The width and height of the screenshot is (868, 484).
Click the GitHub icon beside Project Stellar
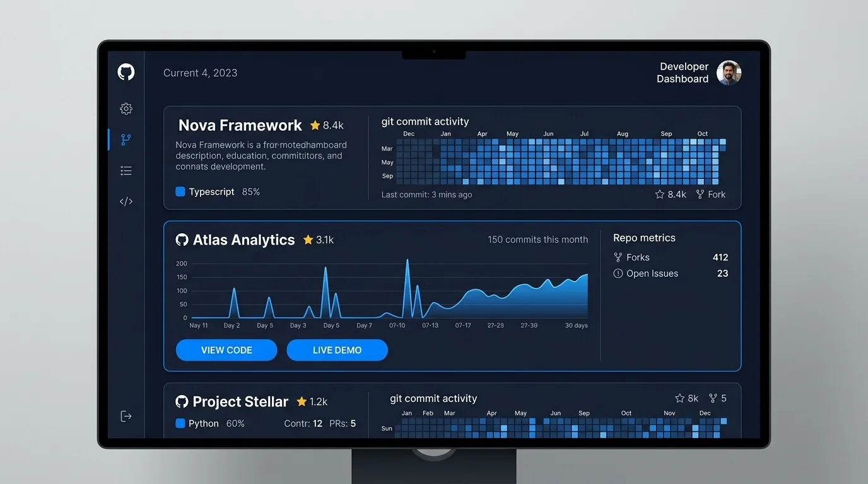(182, 401)
